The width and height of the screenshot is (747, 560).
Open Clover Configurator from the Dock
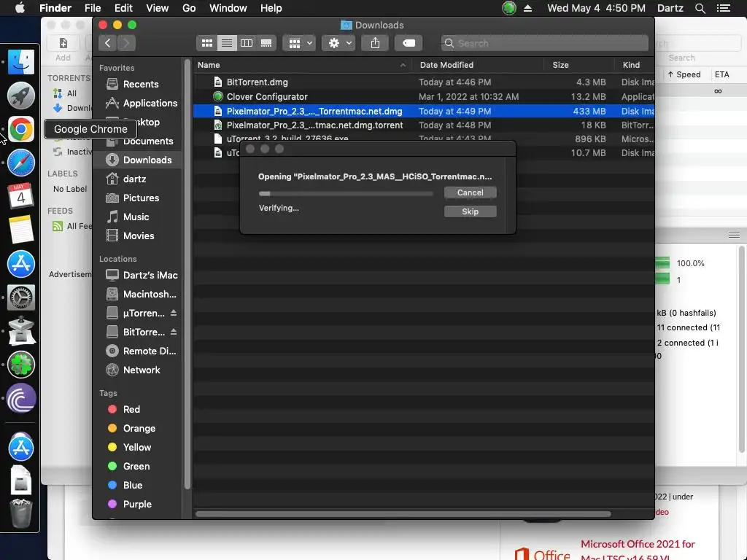20,365
